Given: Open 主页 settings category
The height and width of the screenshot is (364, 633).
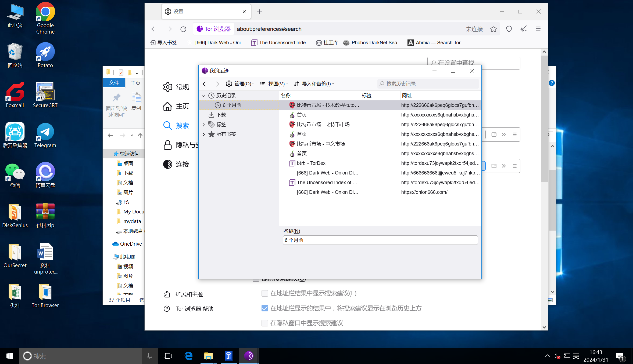Looking at the screenshot, I should point(176,106).
